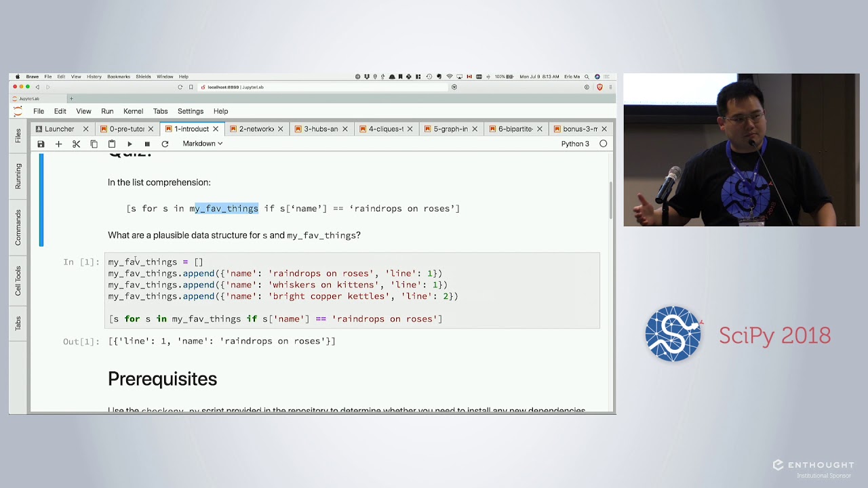Open a new browser tab with plus
Viewport: 868px width, 488px height.
click(x=71, y=99)
